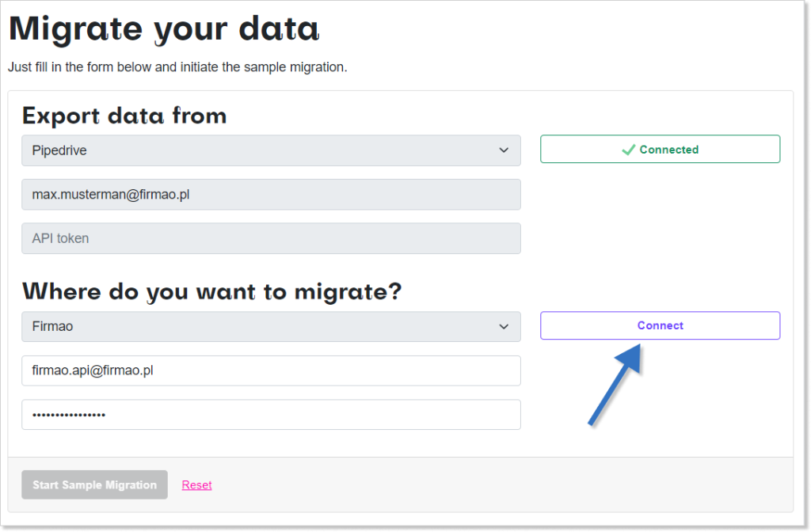Click the firmao.api@firmao.pl input field
Image resolution: width=811 pixels, height=532 pixels.
[x=271, y=370]
